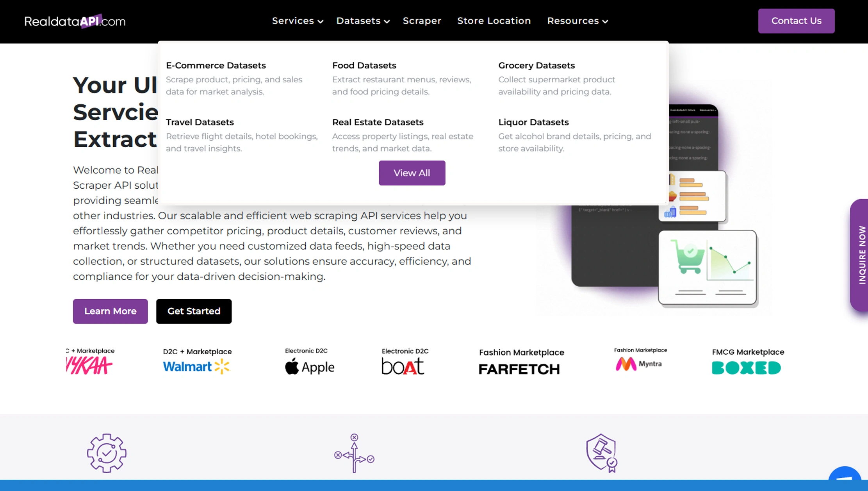868x491 pixels.
Task: Click the Contact Us button
Action: click(796, 21)
